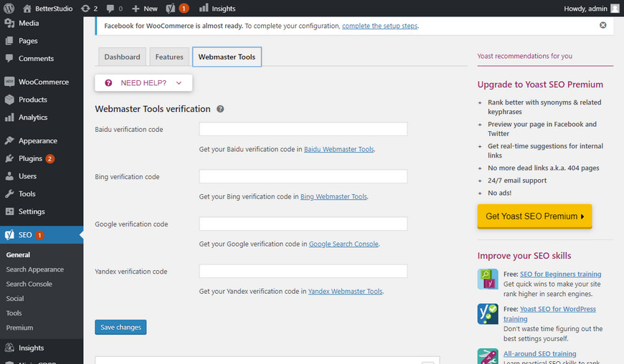Focus the Yandex verification code field
The image size is (624, 364).
(x=303, y=271)
